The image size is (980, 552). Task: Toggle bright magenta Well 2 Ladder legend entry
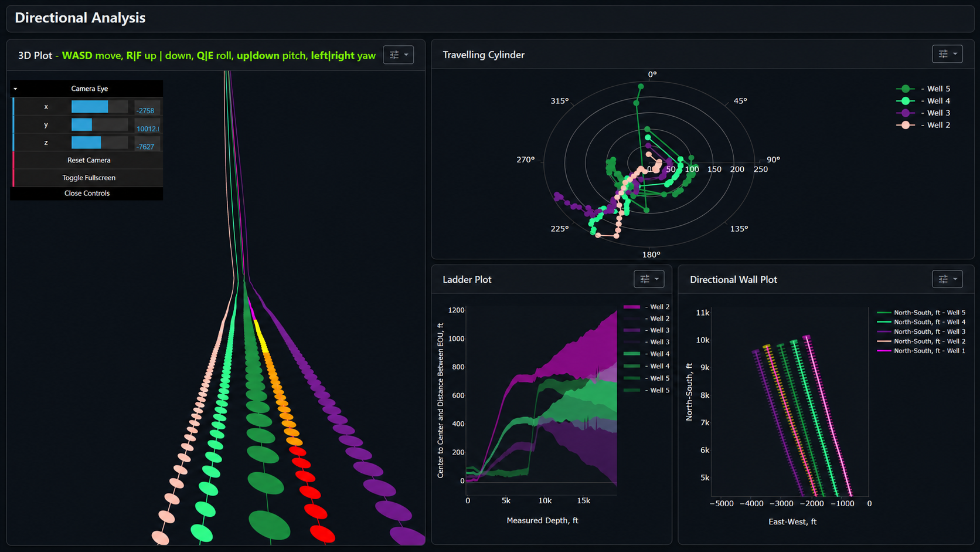pos(646,307)
